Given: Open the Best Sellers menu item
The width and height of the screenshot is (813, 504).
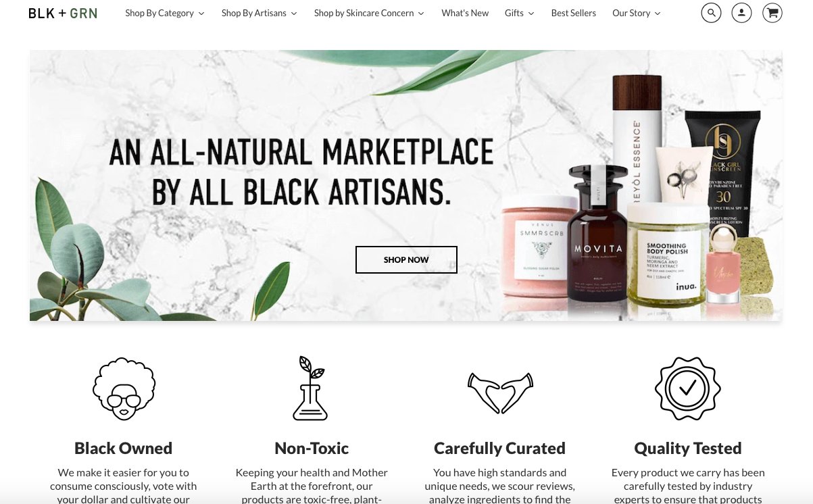Looking at the screenshot, I should click(574, 13).
